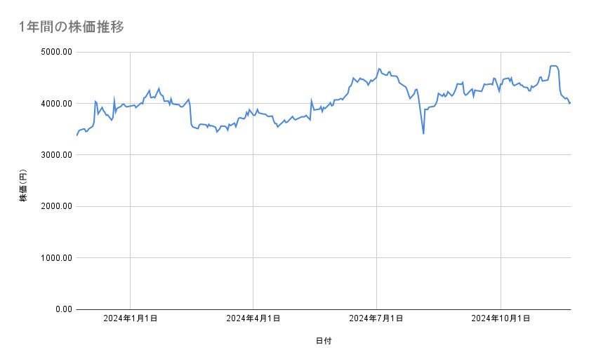Click the 2024年1月1日 date label

coord(130,319)
